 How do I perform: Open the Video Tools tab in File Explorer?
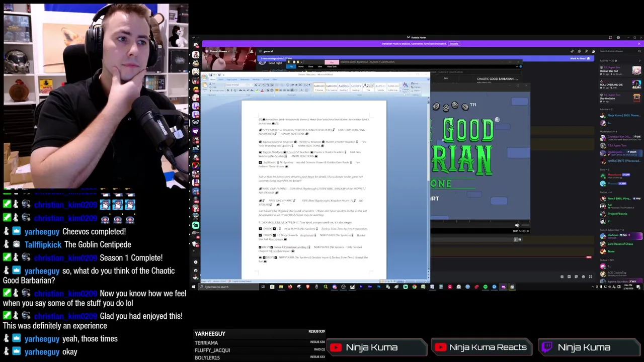click(x=332, y=66)
